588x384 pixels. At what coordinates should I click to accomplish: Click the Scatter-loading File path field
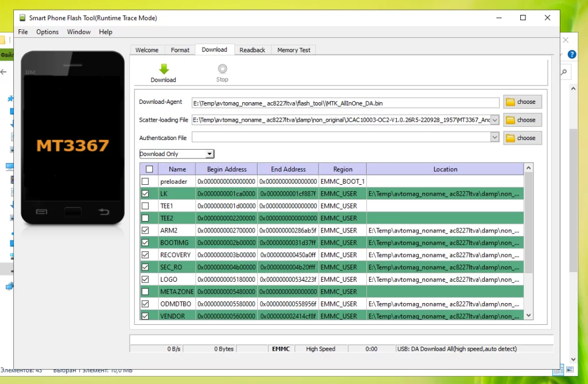click(341, 120)
